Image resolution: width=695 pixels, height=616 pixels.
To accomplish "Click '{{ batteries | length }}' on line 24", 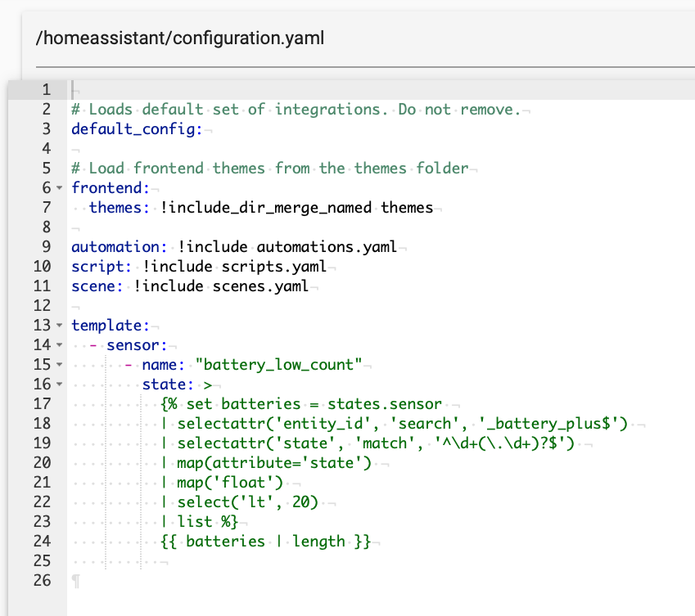I will click(x=265, y=542).
